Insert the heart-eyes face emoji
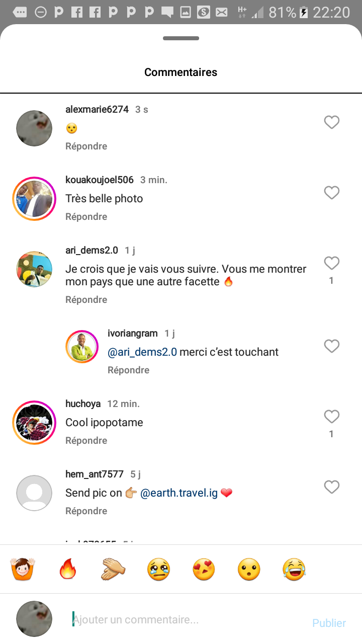Viewport: 362px width, 644px height. coord(204,570)
